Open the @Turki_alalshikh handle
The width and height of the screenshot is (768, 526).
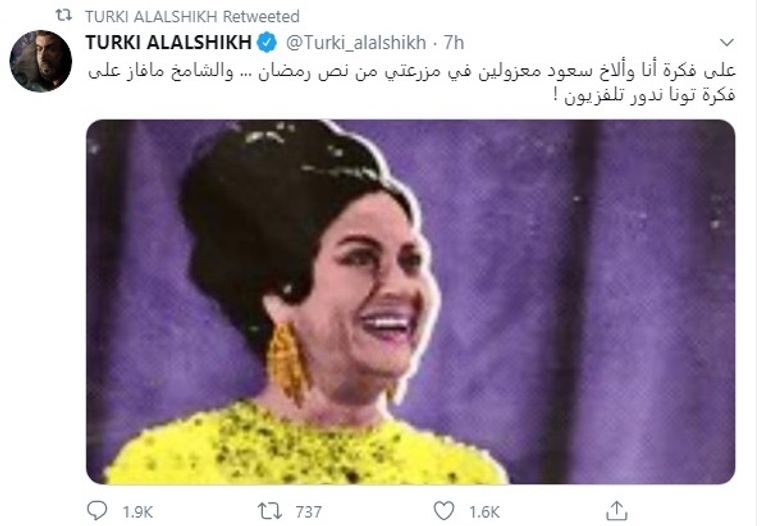tap(356, 43)
